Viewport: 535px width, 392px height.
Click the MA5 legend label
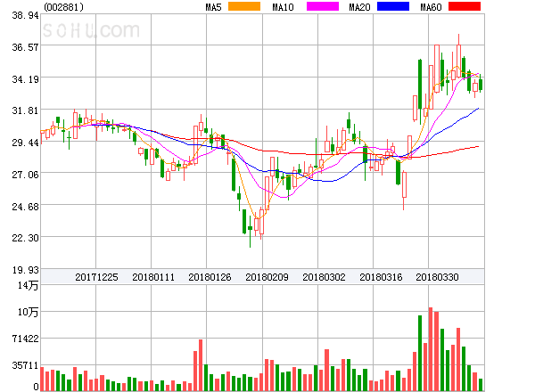pos(214,7)
